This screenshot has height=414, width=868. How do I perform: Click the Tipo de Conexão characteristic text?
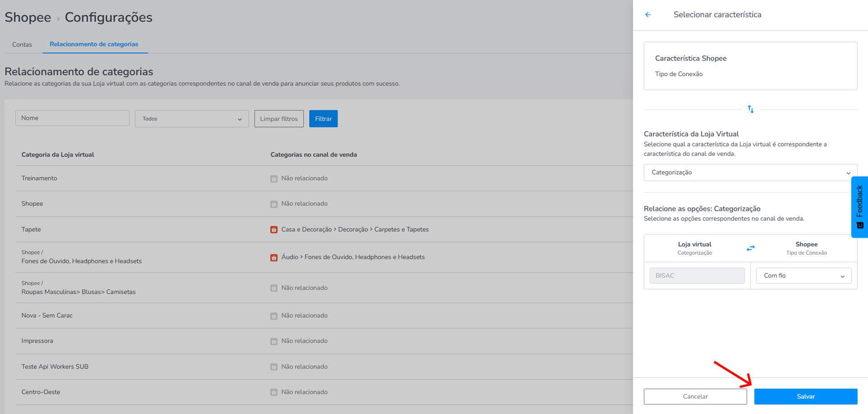(x=679, y=74)
